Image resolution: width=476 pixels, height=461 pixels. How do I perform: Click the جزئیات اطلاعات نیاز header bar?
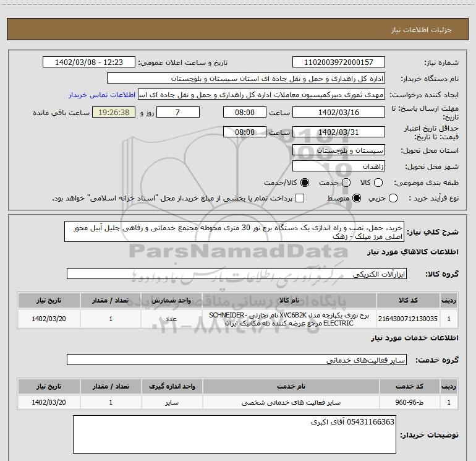click(x=238, y=29)
